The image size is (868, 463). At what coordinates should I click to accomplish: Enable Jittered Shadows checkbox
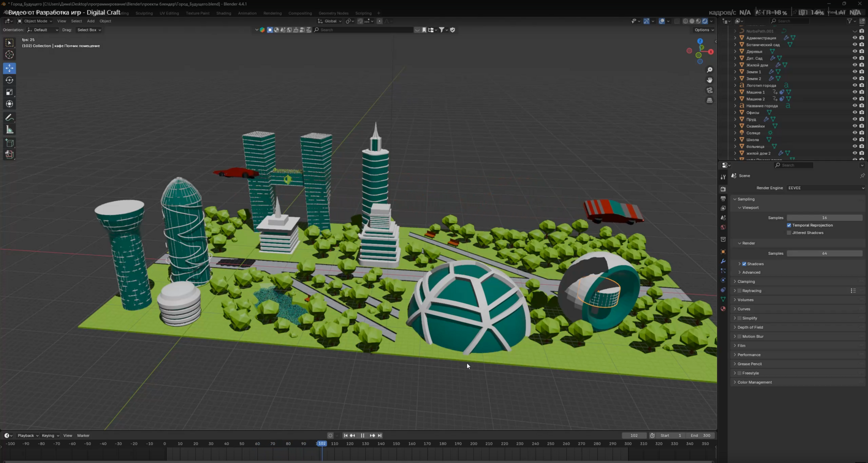(789, 233)
